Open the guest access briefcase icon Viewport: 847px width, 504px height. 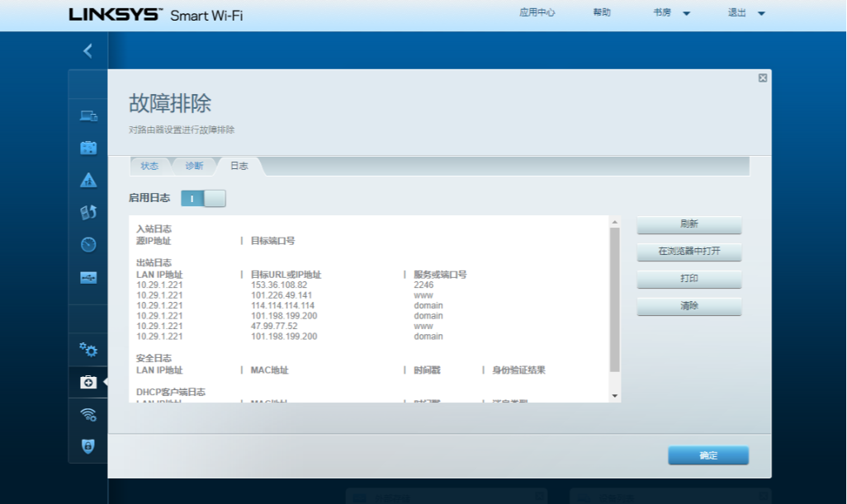(x=88, y=148)
